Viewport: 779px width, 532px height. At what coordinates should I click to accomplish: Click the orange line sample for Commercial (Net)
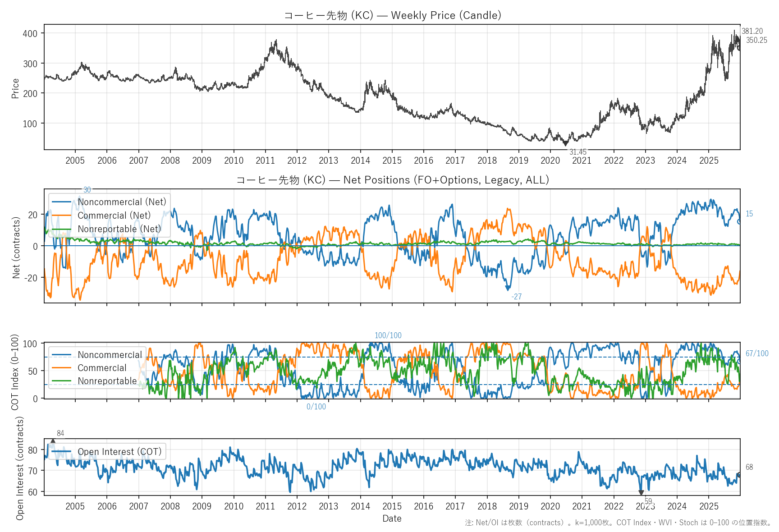coord(61,216)
